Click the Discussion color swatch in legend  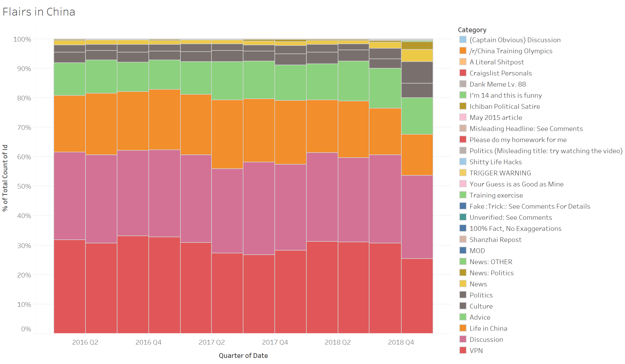[x=464, y=339]
